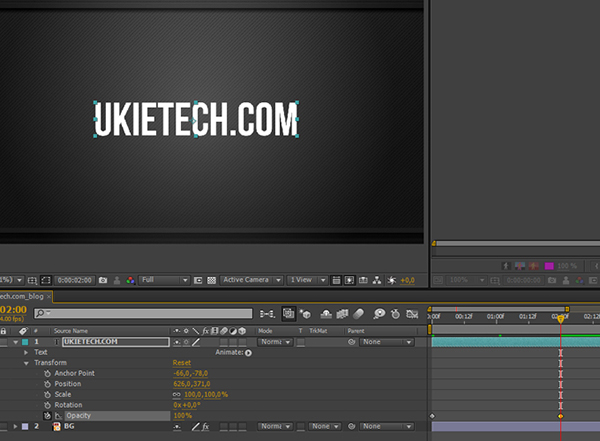Toggle the Opacity stopwatch
The width and height of the screenshot is (600, 441).
(47, 415)
